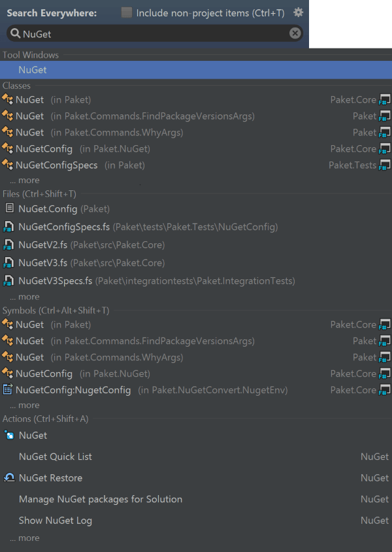Click the Paket.Core module icon beside NuGet class
Screen dimensions: 392x552
point(385,99)
